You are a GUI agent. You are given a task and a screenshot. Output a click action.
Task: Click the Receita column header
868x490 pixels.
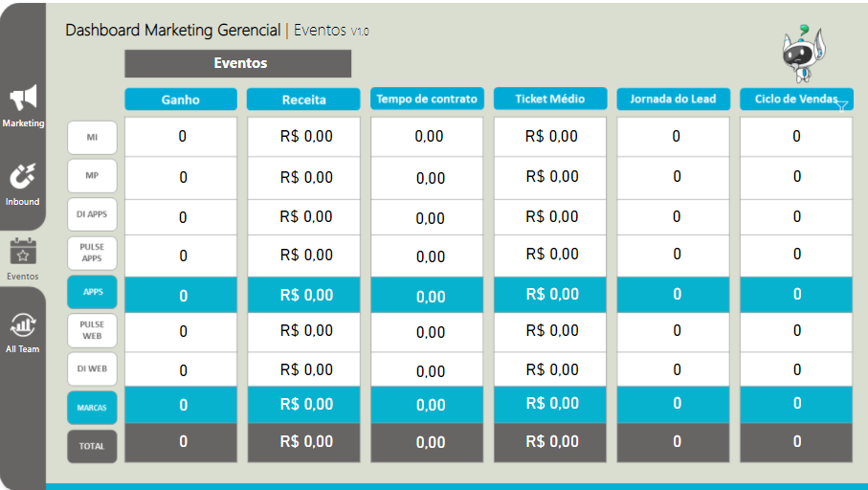[x=303, y=100]
